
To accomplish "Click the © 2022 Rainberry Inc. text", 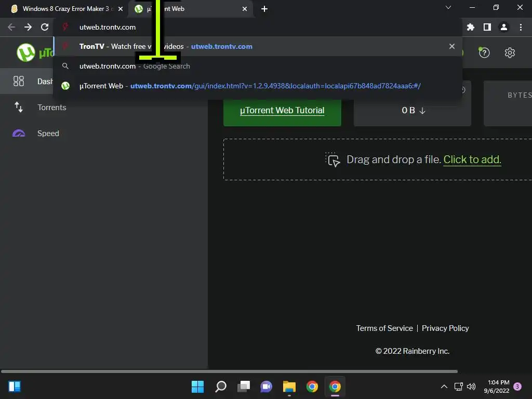I will (x=412, y=351).
